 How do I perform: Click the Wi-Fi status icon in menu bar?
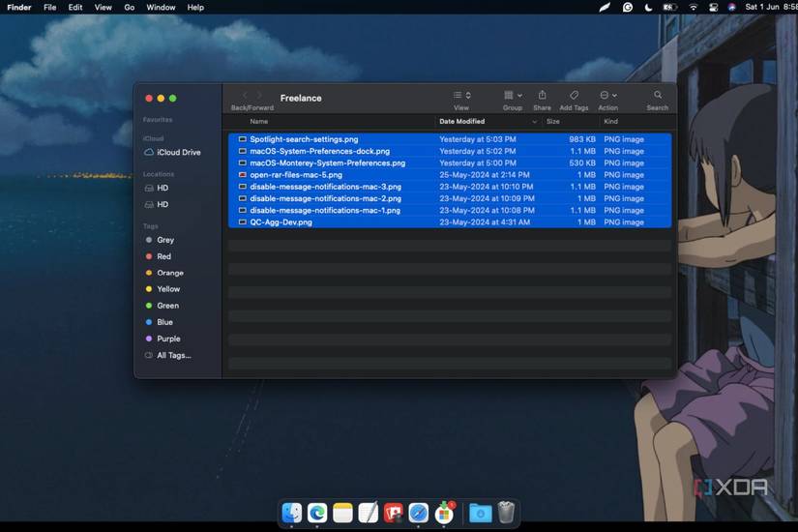coord(693,7)
